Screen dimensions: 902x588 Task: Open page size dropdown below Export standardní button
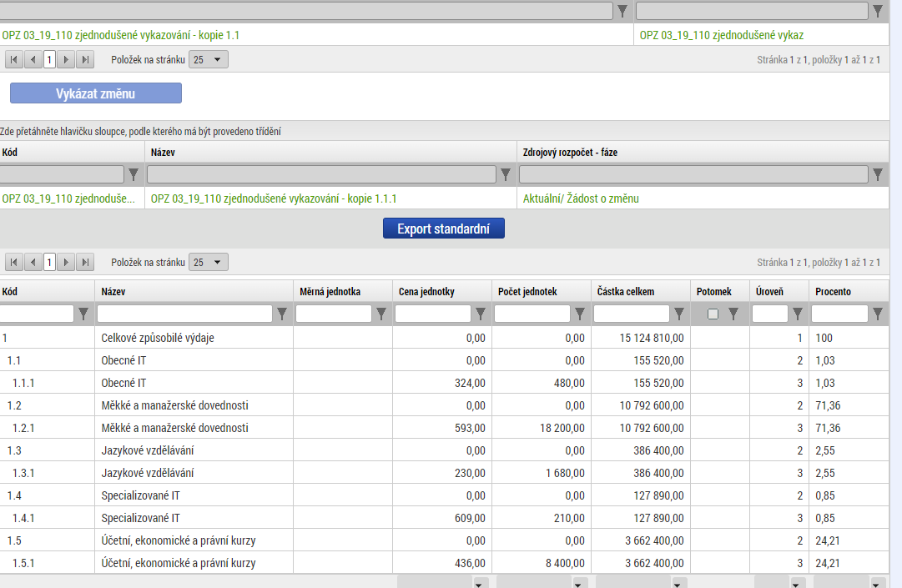208,263
